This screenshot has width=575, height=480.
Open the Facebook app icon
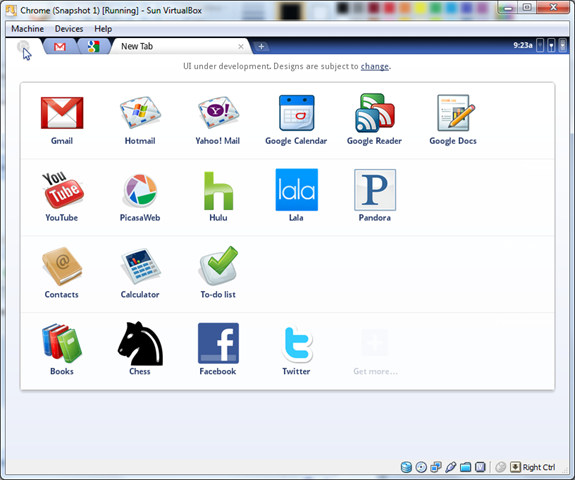218,343
